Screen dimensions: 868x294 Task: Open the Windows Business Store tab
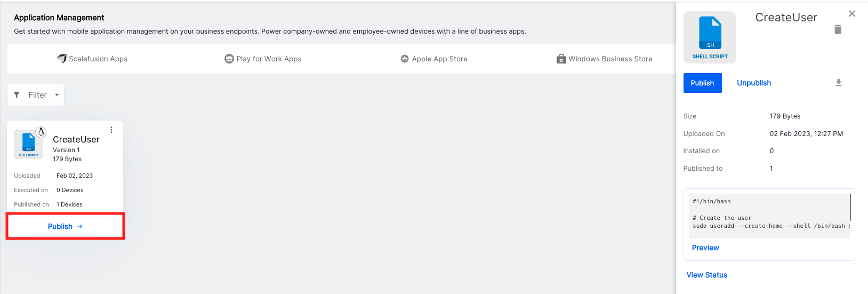click(610, 59)
